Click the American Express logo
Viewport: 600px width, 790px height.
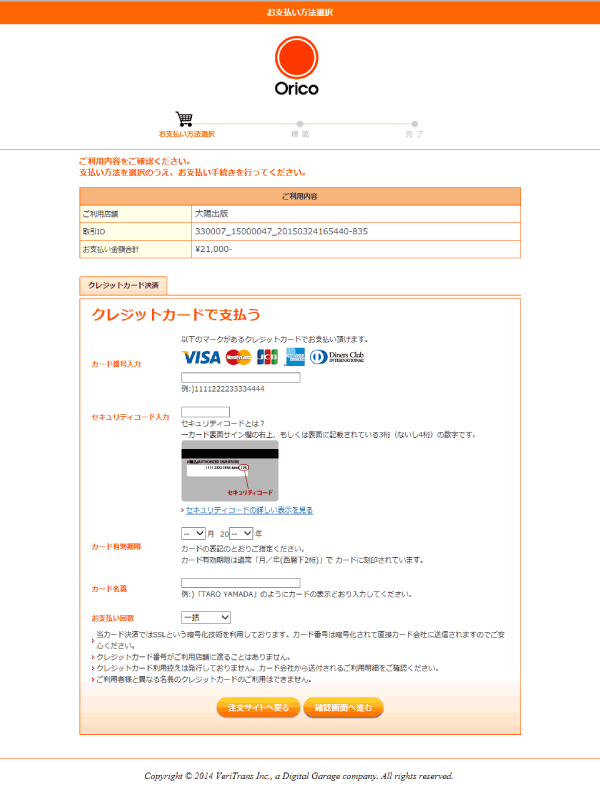[294, 357]
